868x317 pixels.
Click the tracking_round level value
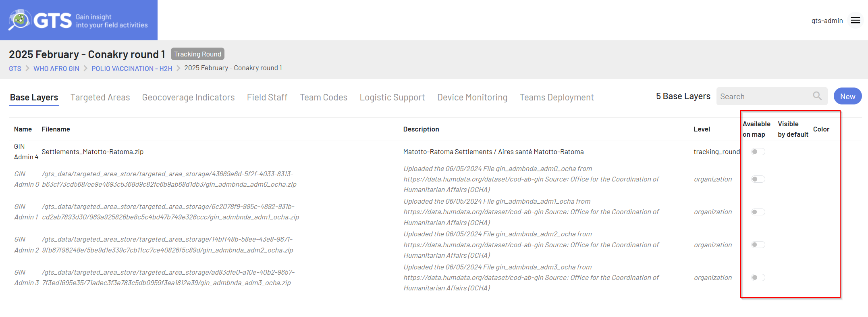click(716, 152)
